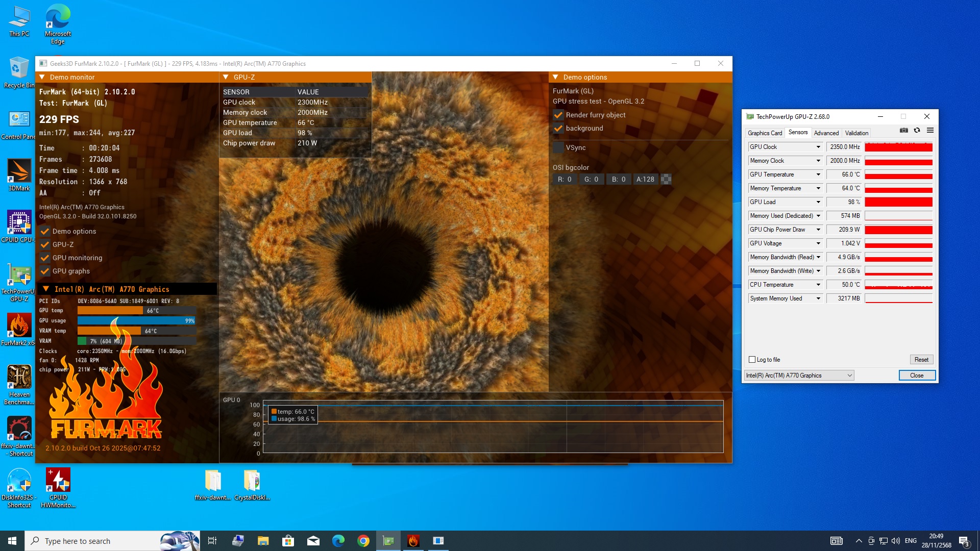The width and height of the screenshot is (980, 551).
Task: Enable the VSync checkbox
Action: 558,147
